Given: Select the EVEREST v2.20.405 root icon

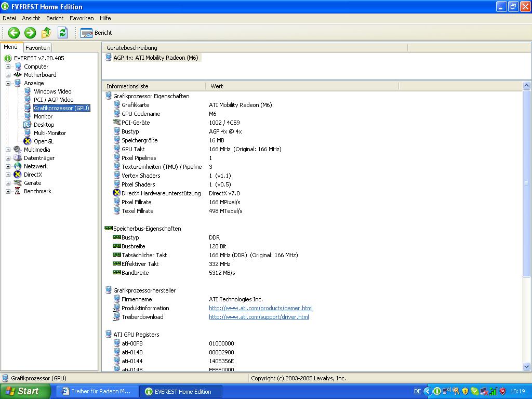Looking at the screenshot, I should 8,58.
